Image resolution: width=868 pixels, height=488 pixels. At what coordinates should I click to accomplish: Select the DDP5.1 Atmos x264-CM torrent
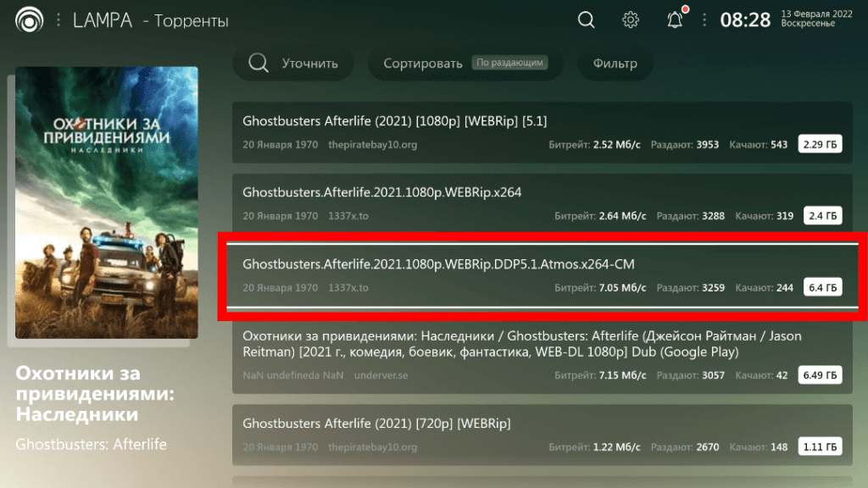[x=542, y=275]
